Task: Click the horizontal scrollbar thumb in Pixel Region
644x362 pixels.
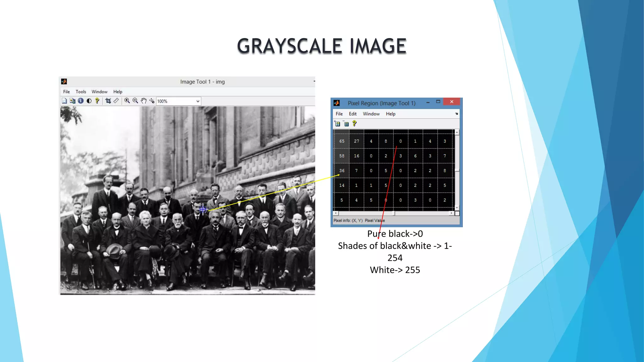Action: click(393, 213)
